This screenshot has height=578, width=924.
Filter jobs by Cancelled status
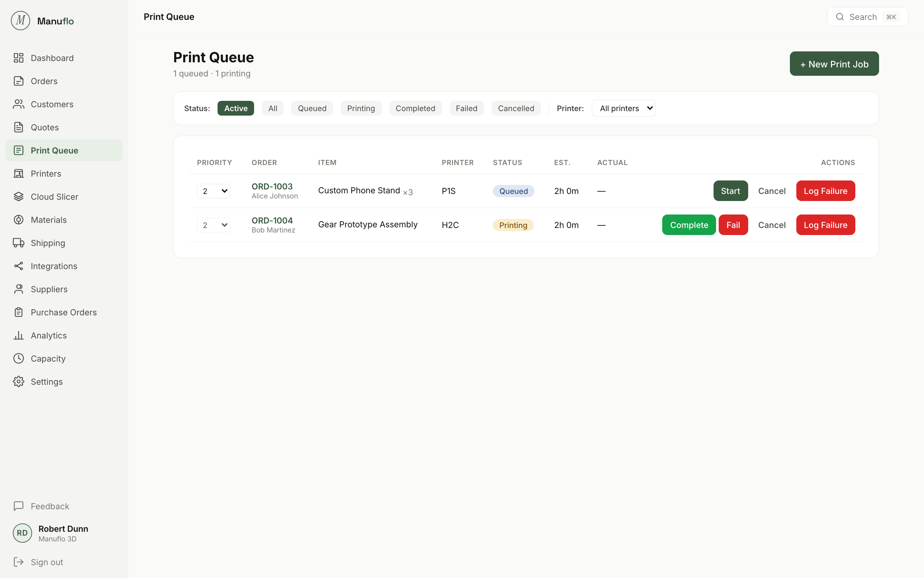click(516, 108)
